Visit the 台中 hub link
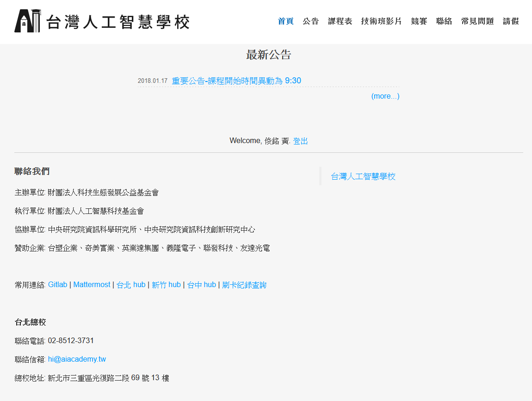The height and width of the screenshot is (401, 532). click(201, 285)
